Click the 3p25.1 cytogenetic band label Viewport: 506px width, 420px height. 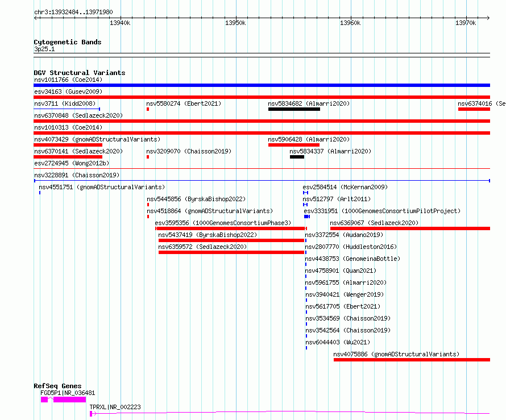[x=44, y=49]
